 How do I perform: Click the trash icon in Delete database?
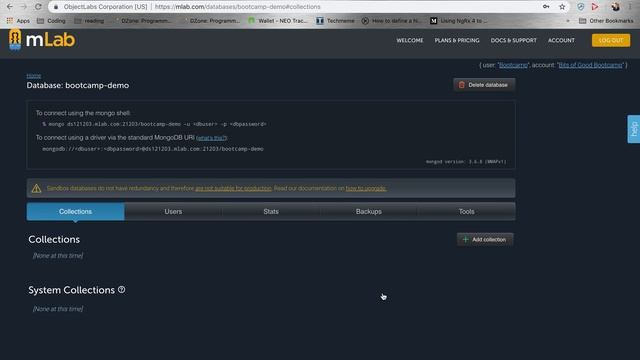[x=462, y=85]
